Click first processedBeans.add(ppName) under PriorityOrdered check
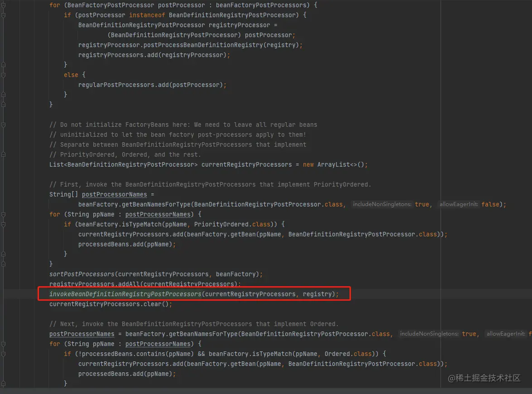Screen dimensions: 532x394 pyautogui.click(x=127, y=245)
